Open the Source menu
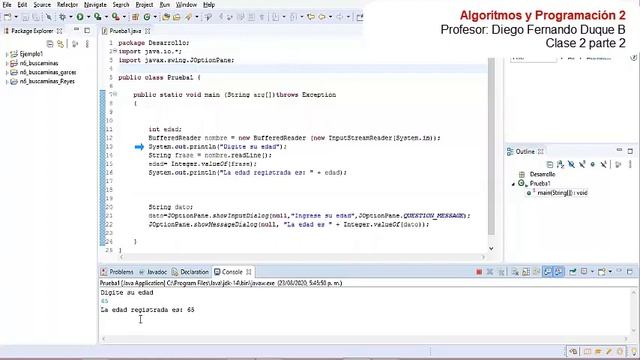Screen dimensions: 640x360 [42, 5]
